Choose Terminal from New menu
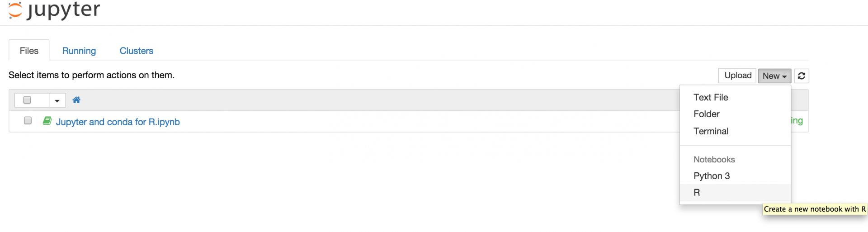 click(711, 131)
